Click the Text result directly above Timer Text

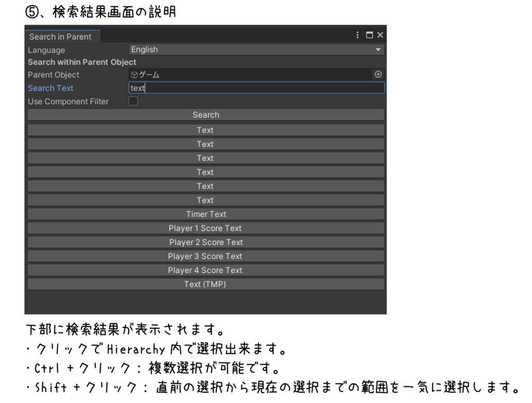[x=205, y=200]
